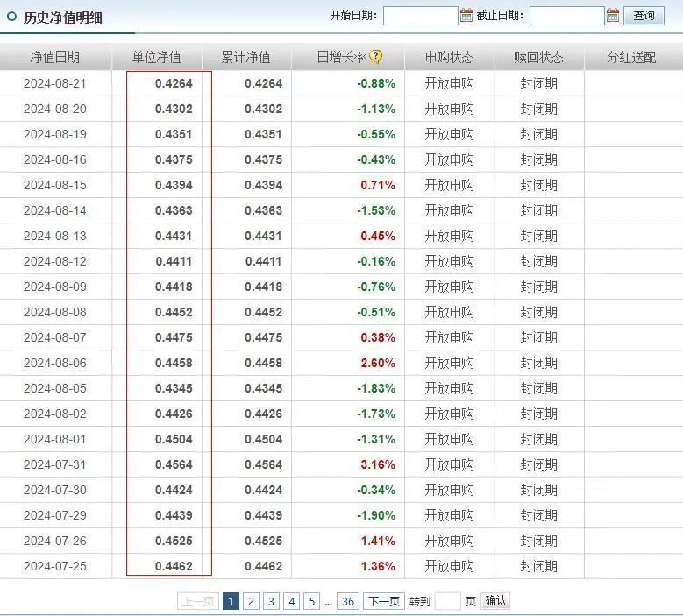
Task: Click the 单位净值 column header
Action: point(156,57)
